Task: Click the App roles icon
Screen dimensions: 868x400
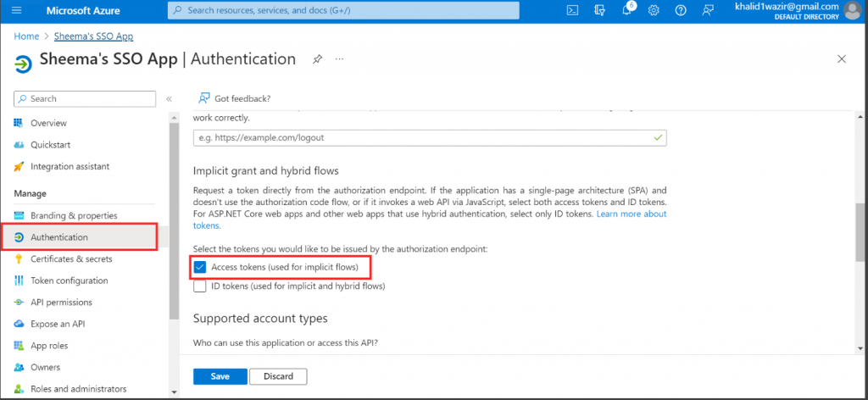Action: [x=19, y=346]
